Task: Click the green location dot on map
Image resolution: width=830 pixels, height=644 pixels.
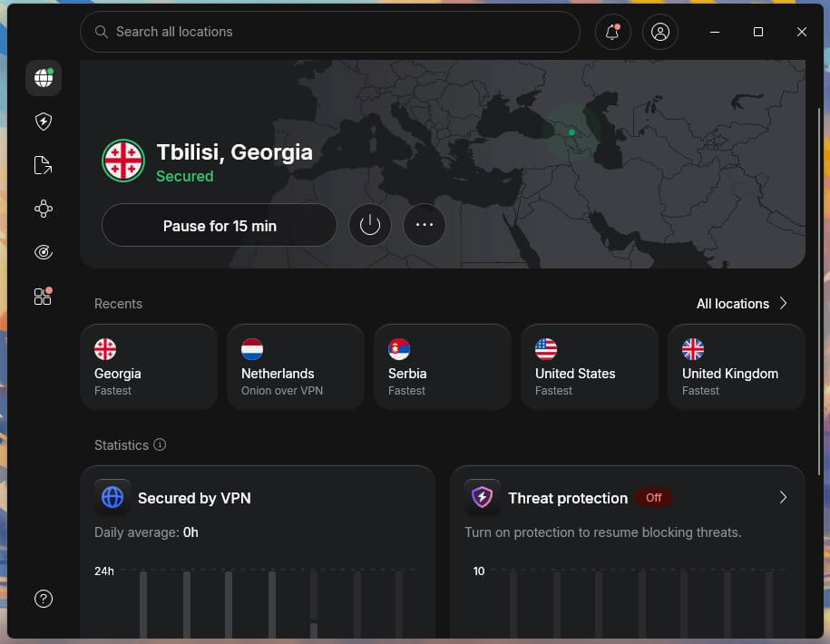Action: [x=571, y=132]
